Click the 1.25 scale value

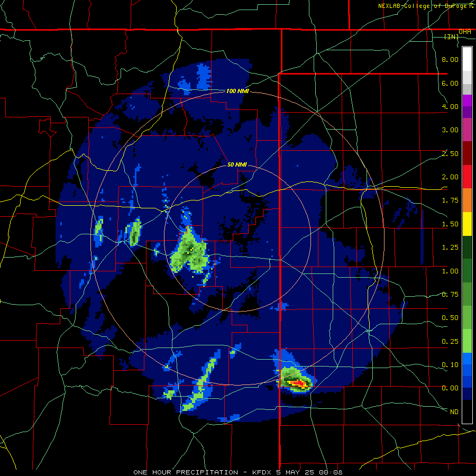[450, 248]
